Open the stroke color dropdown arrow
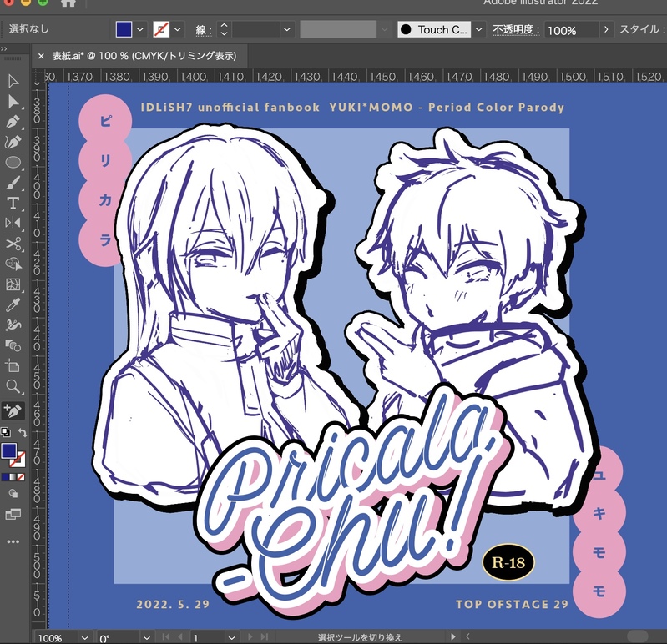The height and width of the screenshot is (644, 667). (177, 29)
